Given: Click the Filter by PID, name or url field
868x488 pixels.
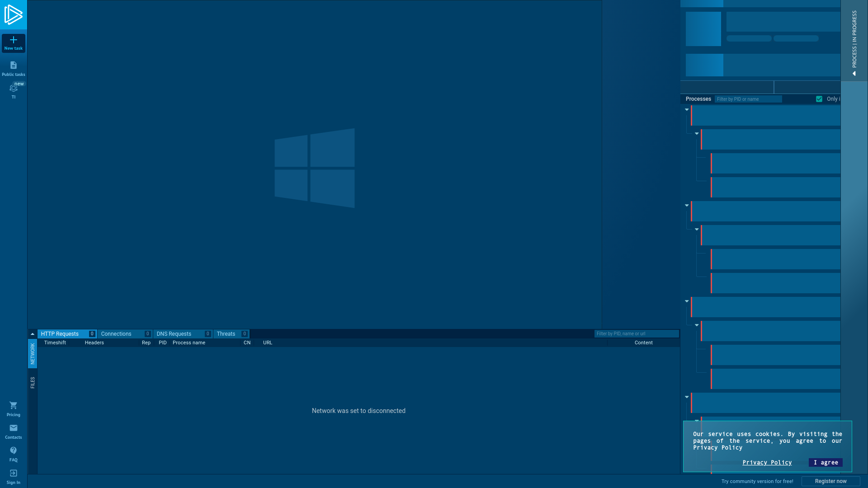Looking at the screenshot, I should point(637,334).
